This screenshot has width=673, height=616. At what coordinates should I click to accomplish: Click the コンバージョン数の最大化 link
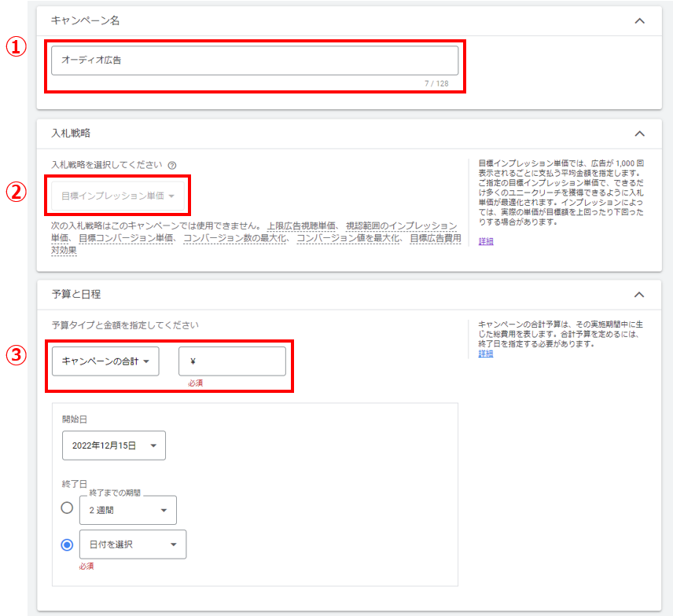236,237
